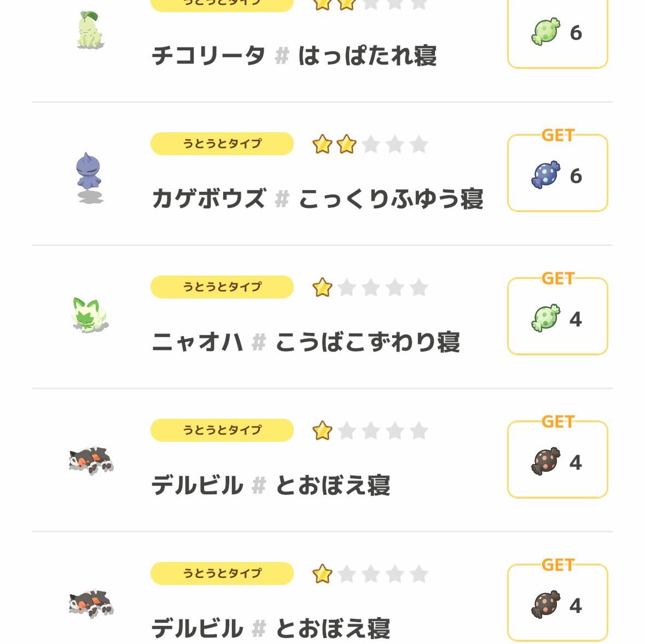Tap the green candy icon for チコリータ
The image size is (645, 644).
click(545, 32)
